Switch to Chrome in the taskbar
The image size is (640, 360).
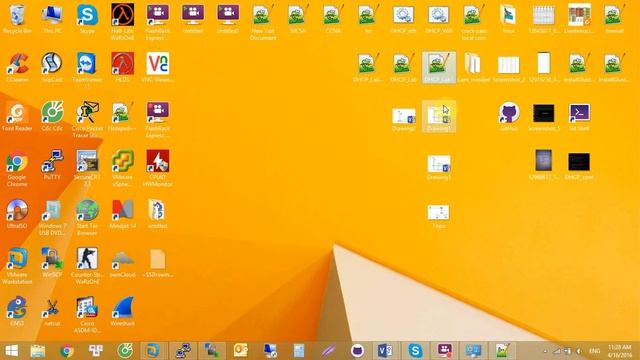67,351
